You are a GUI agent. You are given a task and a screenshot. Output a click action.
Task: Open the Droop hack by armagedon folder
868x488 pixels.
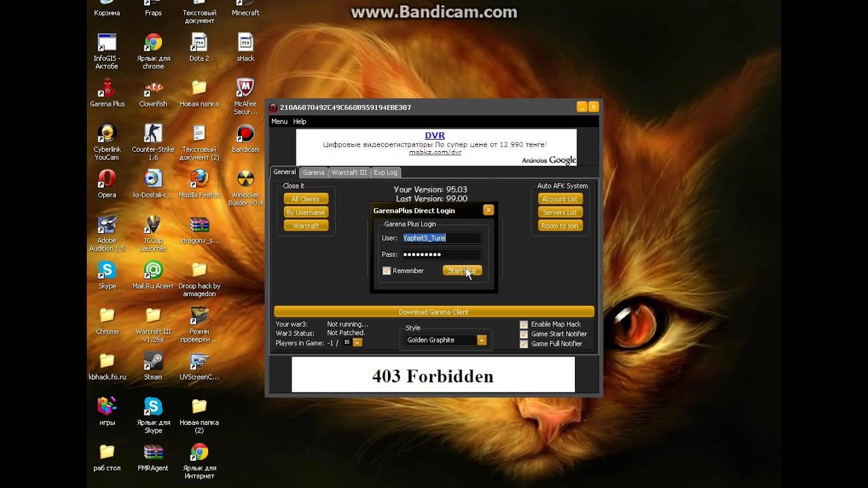(x=199, y=279)
